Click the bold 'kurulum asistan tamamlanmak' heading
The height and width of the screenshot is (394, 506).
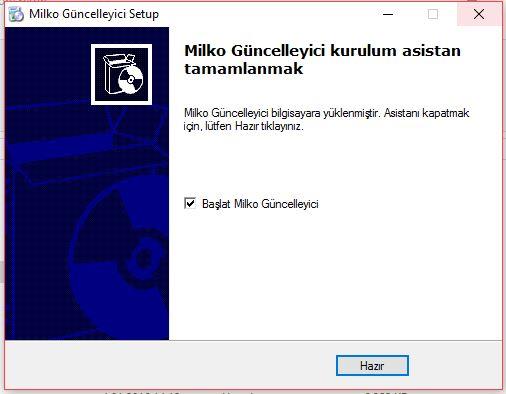click(x=322, y=60)
